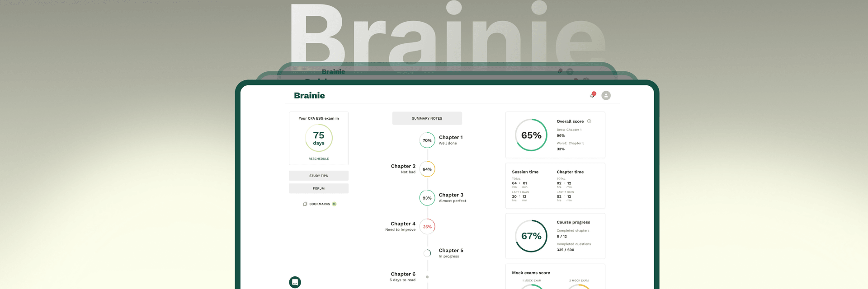The image size is (868, 289).
Task: Click Brainie logo in the background window
Action: click(333, 71)
